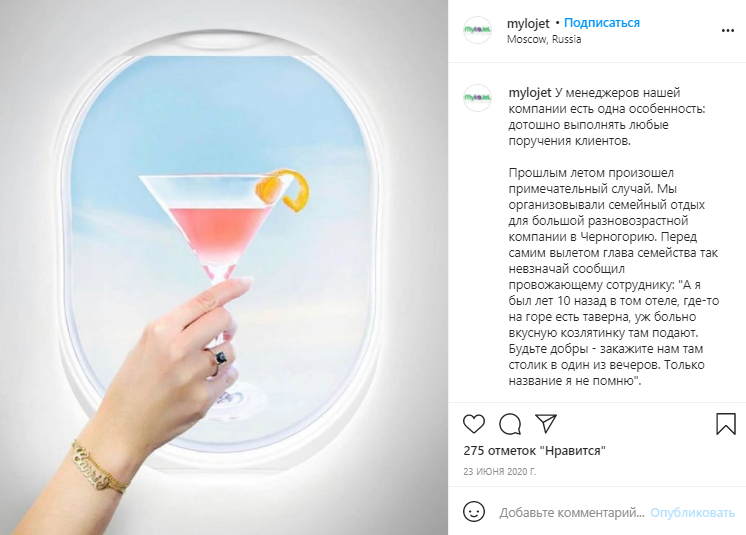View the 275 отметок "Нравится" list
This screenshot has width=746, height=535.
534,450
